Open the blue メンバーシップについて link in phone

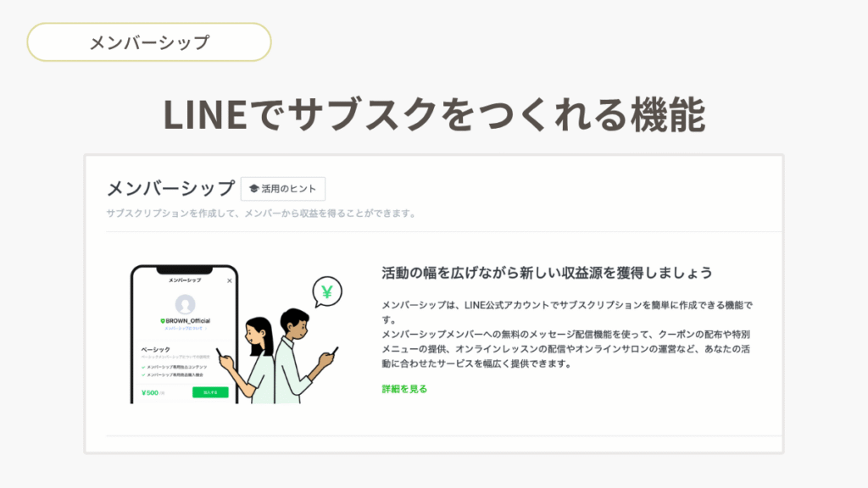[183, 329]
